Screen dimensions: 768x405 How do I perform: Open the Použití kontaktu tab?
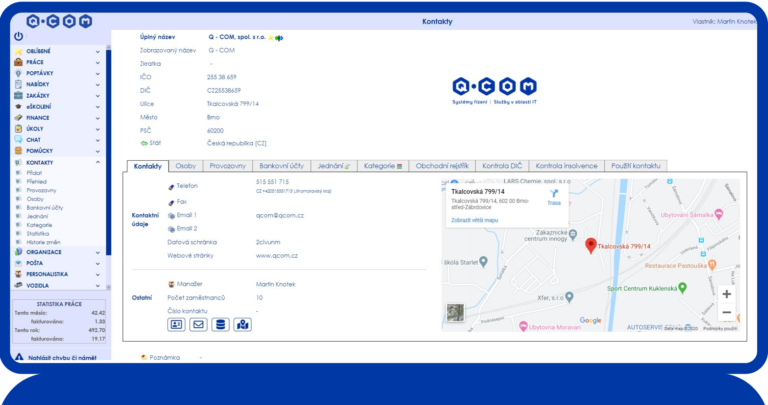(x=636, y=166)
